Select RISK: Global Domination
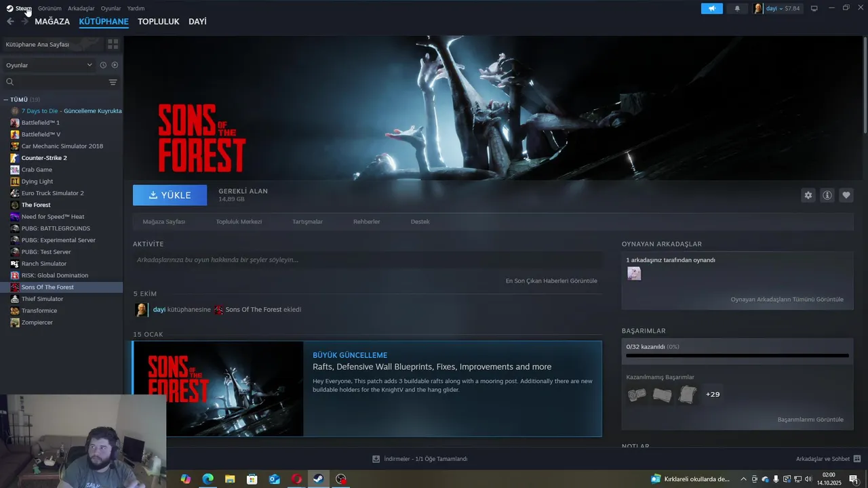The width and height of the screenshot is (868, 488). pos(55,275)
